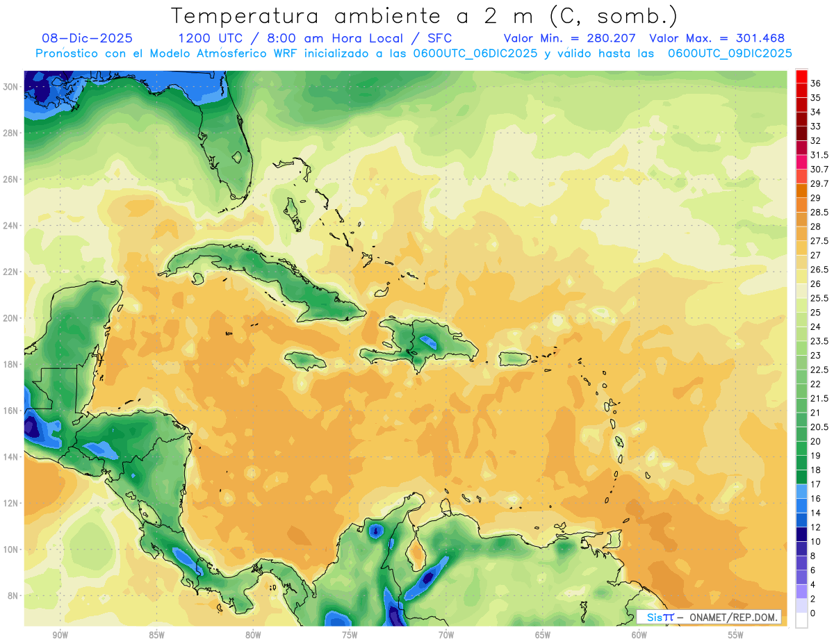Select the forecast date "08-Dic-2025"
Image resolution: width=834 pixels, height=644 pixels.
point(88,38)
